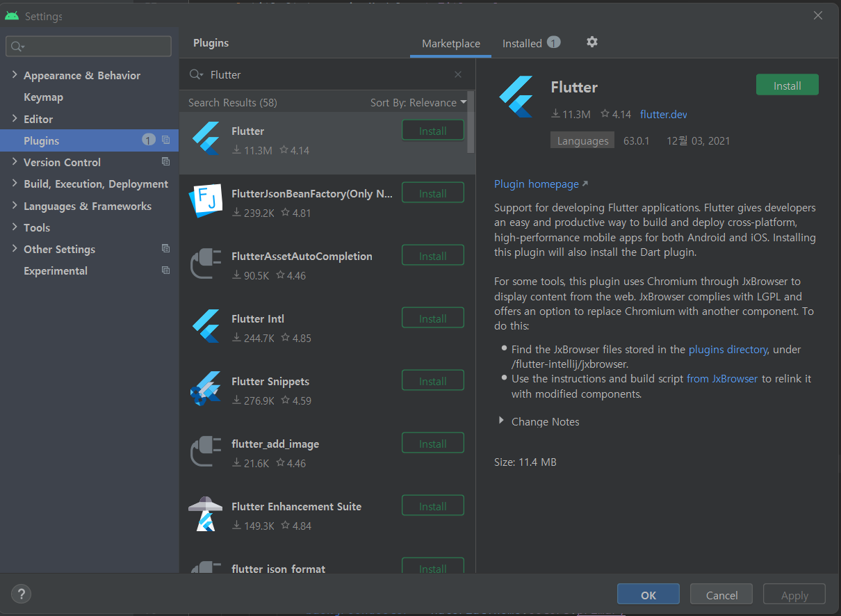Click the flutter_add_image plug icon

(x=206, y=451)
